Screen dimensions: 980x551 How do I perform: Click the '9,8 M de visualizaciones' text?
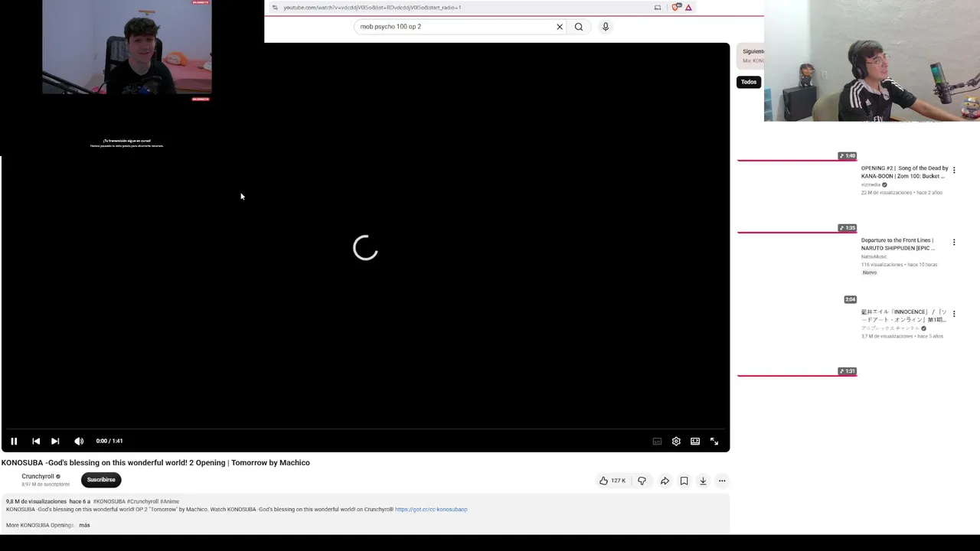(x=36, y=501)
